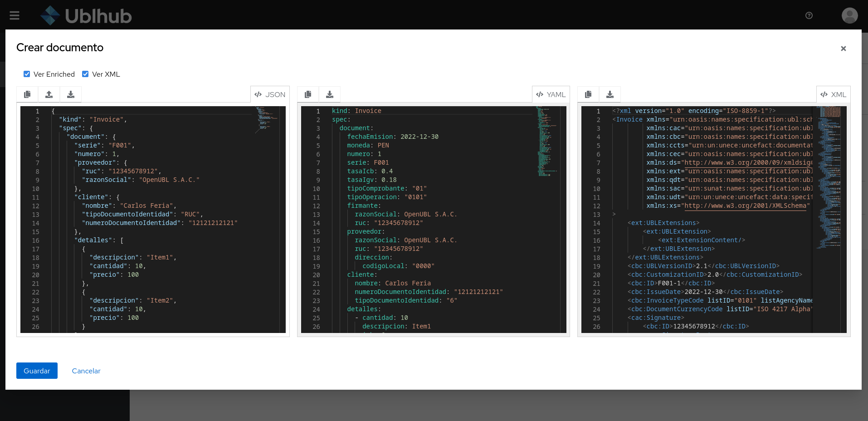Click the Cancelar link

click(86, 371)
